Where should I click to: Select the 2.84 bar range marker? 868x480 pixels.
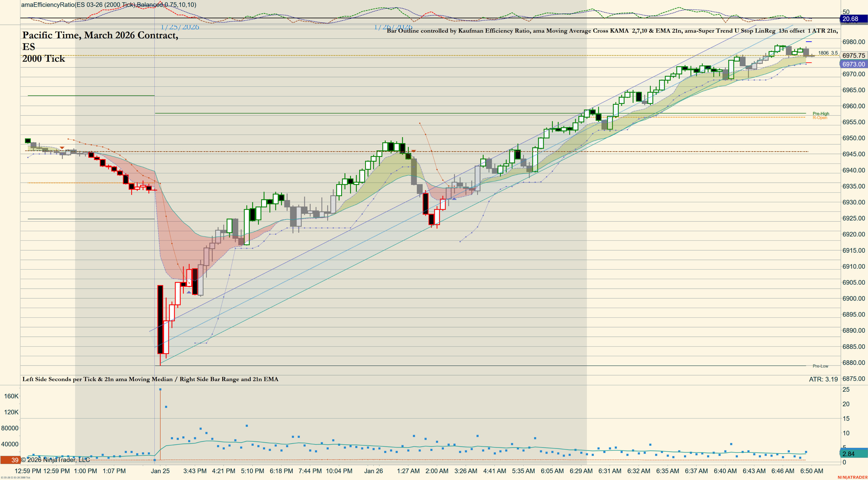tap(854, 454)
